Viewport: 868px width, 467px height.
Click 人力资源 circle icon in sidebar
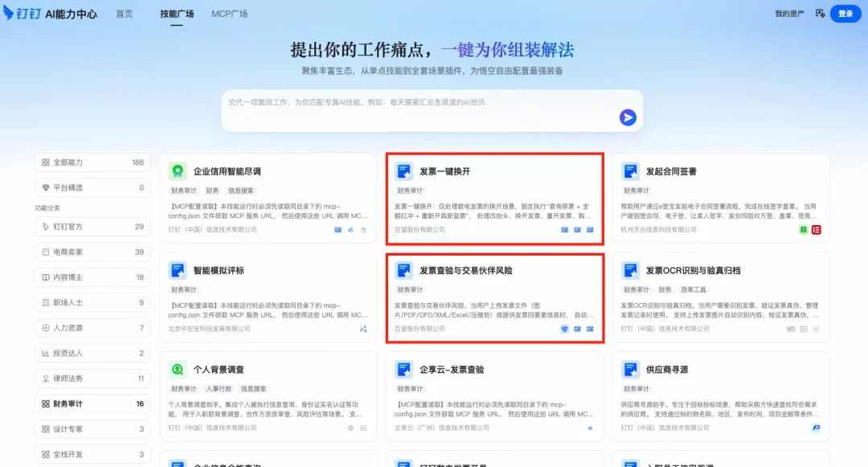pyautogui.click(x=45, y=328)
